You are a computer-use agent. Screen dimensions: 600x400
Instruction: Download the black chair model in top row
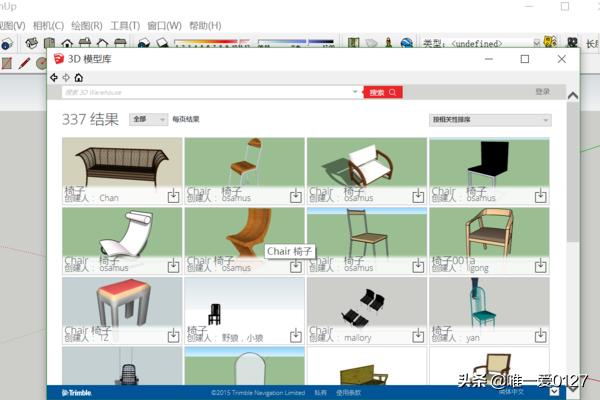click(x=540, y=197)
